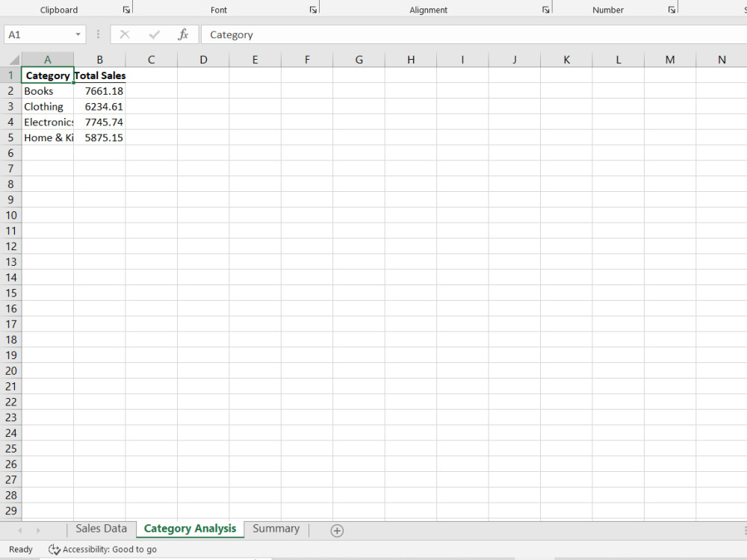
Task: Open the Font settings dialog launcher
Action: [313, 10]
